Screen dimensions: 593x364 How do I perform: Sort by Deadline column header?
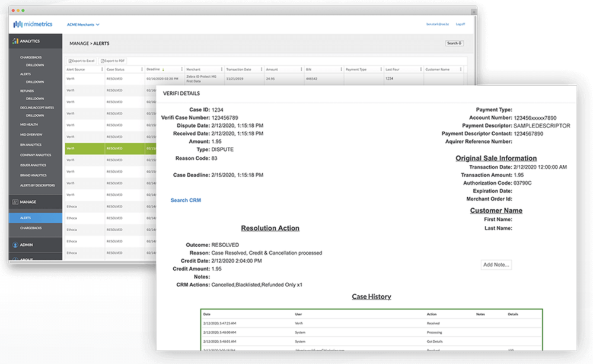tap(153, 69)
